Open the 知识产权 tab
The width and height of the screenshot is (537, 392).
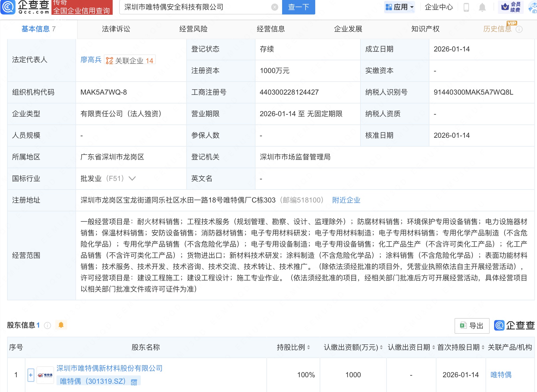(425, 29)
